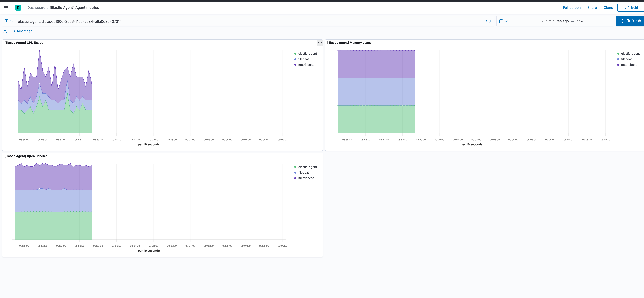Click + Add filter
Viewport: 644px width, 298px height.
pyautogui.click(x=23, y=31)
